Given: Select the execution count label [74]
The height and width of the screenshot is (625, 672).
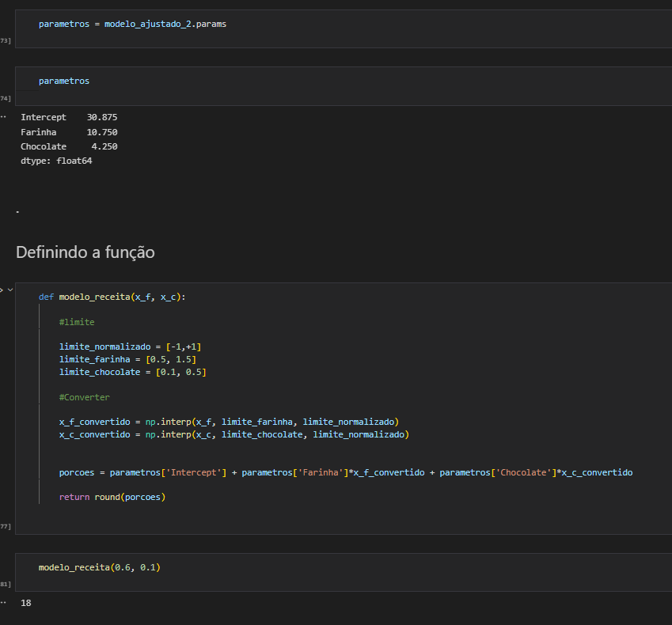Looking at the screenshot, I should click(4, 98).
